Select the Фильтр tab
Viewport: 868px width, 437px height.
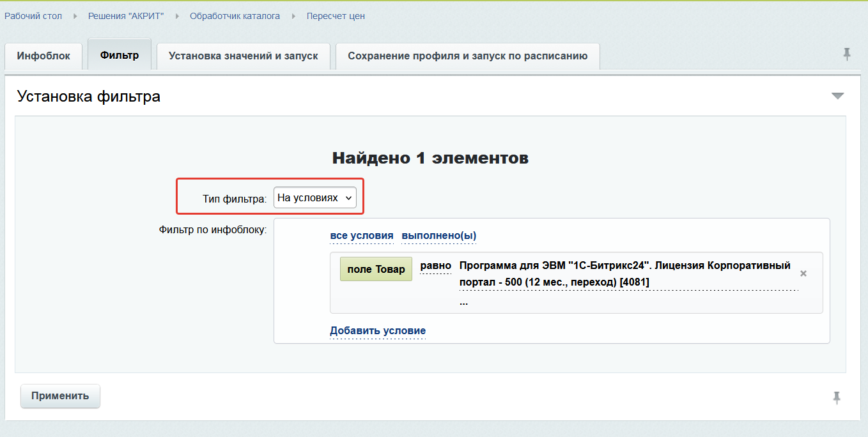[x=119, y=56]
